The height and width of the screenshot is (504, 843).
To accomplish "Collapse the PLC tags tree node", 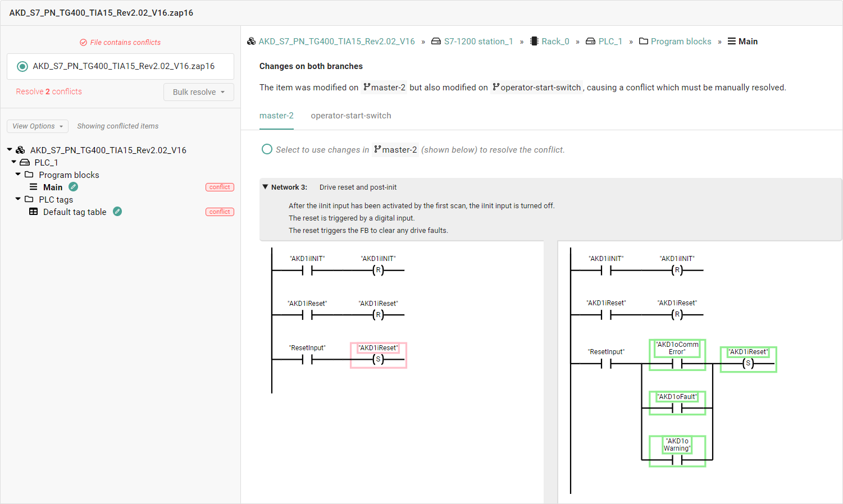I will tap(17, 199).
